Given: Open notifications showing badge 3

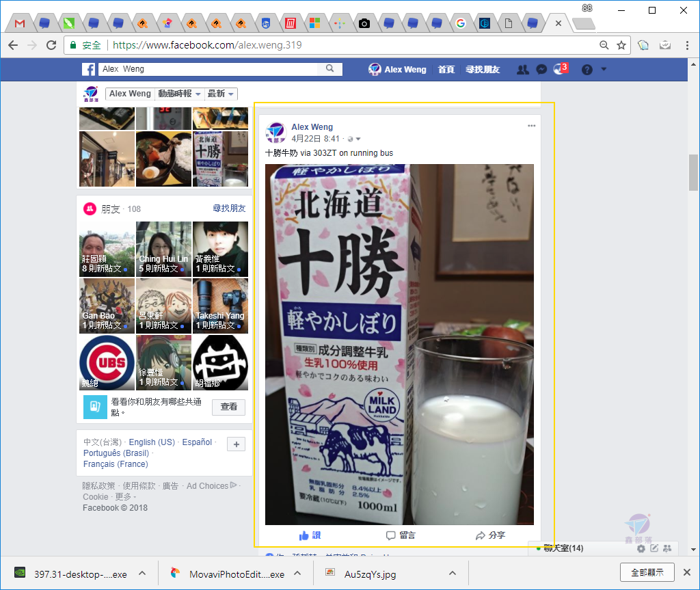Looking at the screenshot, I should pos(561,69).
